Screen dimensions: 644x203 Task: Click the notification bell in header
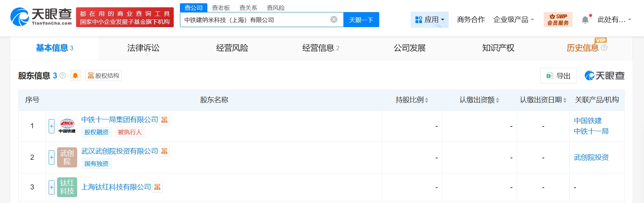585,20
